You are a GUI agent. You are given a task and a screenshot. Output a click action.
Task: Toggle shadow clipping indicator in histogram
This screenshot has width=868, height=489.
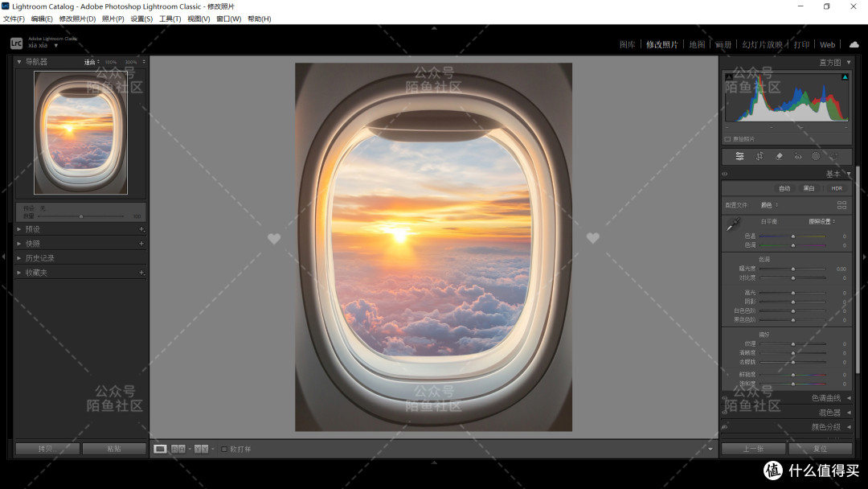(728, 77)
